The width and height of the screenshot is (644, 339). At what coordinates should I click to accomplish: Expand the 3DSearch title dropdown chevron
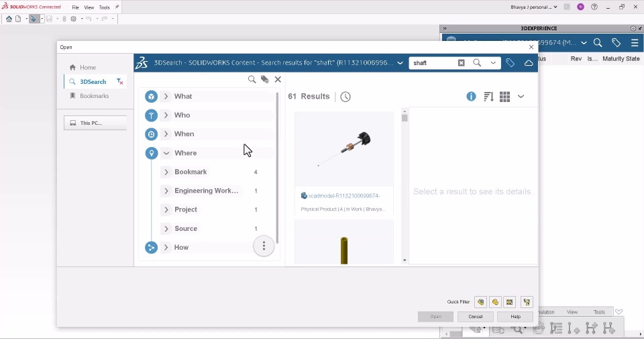coord(400,63)
